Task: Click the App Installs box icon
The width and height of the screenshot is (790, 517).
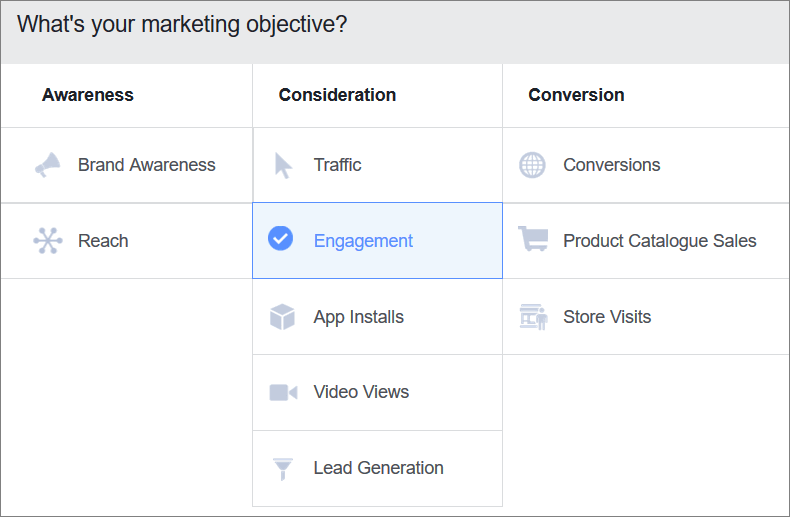Action: [282, 316]
